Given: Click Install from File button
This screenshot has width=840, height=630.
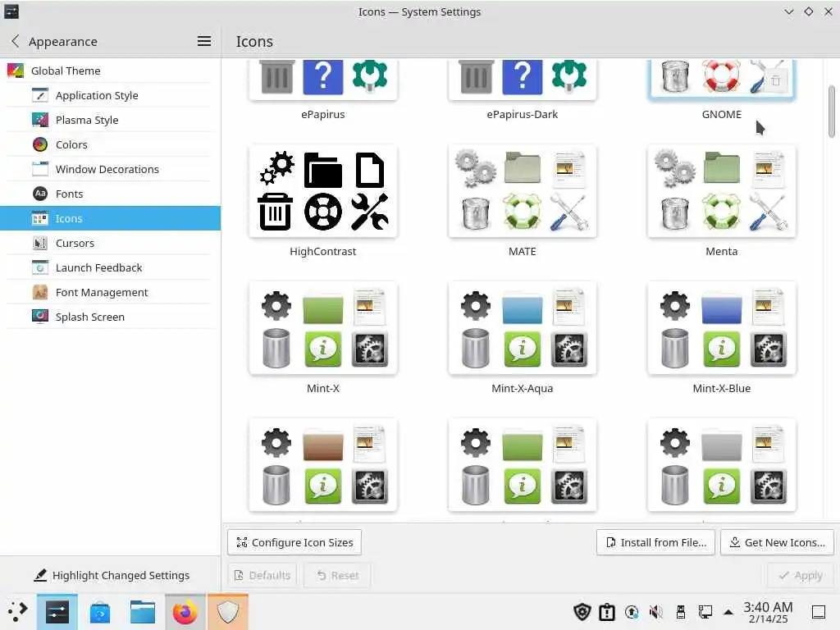Looking at the screenshot, I should point(655,543).
